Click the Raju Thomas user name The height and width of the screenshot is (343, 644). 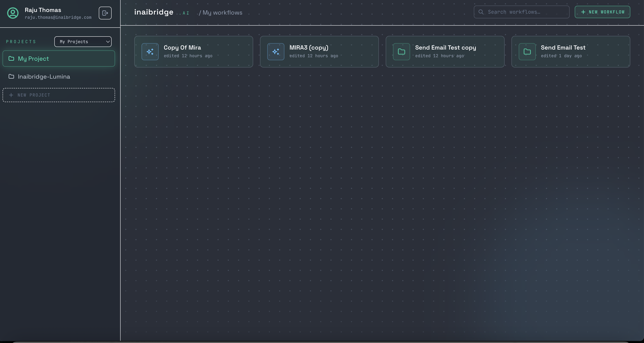click(x=43, y=10)
